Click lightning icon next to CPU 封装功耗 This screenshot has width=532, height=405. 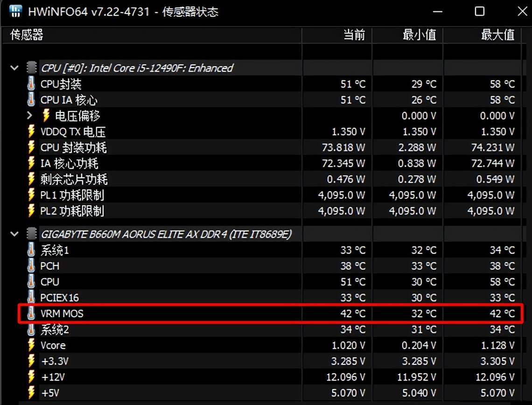click(31, 147)
